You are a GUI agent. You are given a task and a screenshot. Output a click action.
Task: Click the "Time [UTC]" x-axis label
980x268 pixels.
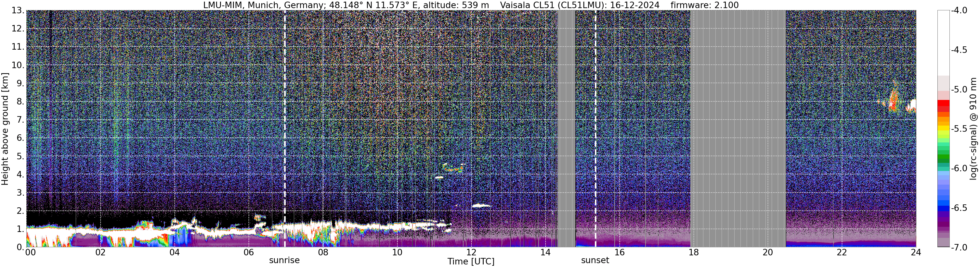[471, 262]
